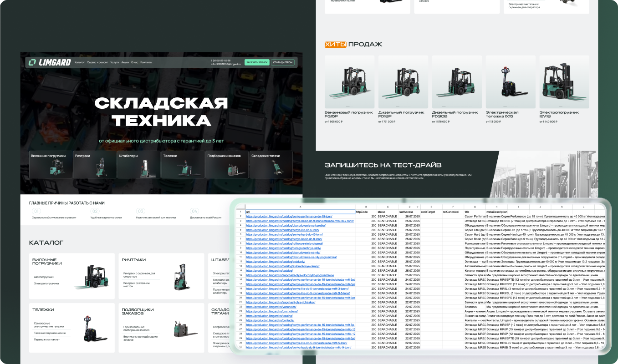Open the seriya-perfomance-do-15-tonn URL in row 2
Image resolution: width=618 pixels, height=364 pixels.
(x=289, y=216)
